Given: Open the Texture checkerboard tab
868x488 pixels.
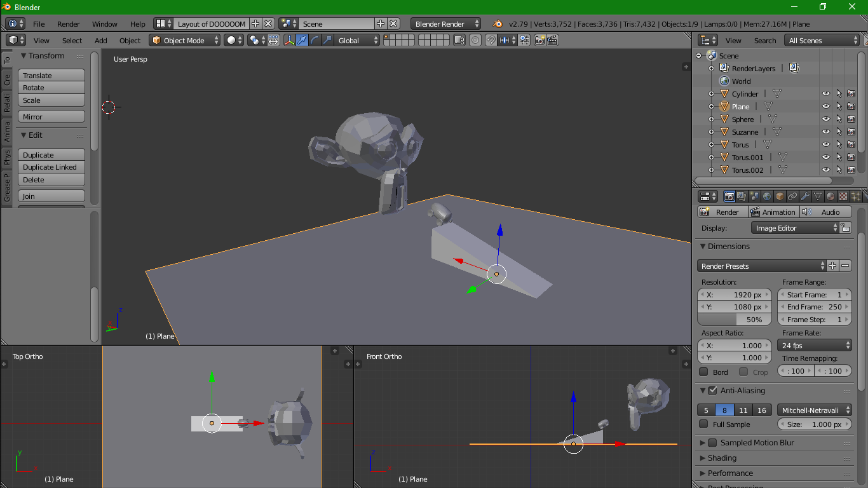Looking at the screenshot, I should point(843,196).
